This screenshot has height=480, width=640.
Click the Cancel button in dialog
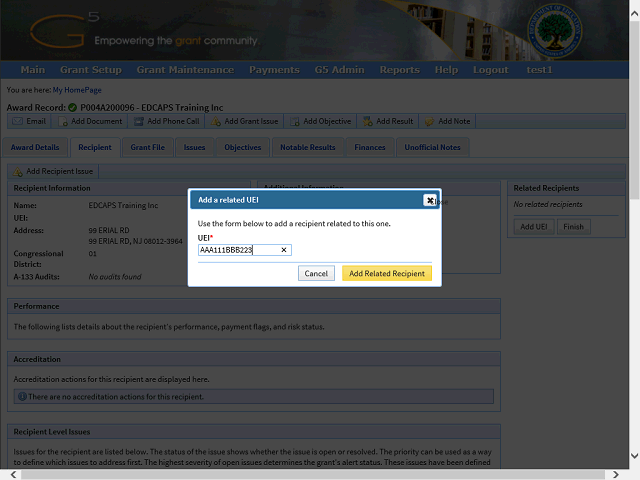pyautogui.click(x=316, y=273)
